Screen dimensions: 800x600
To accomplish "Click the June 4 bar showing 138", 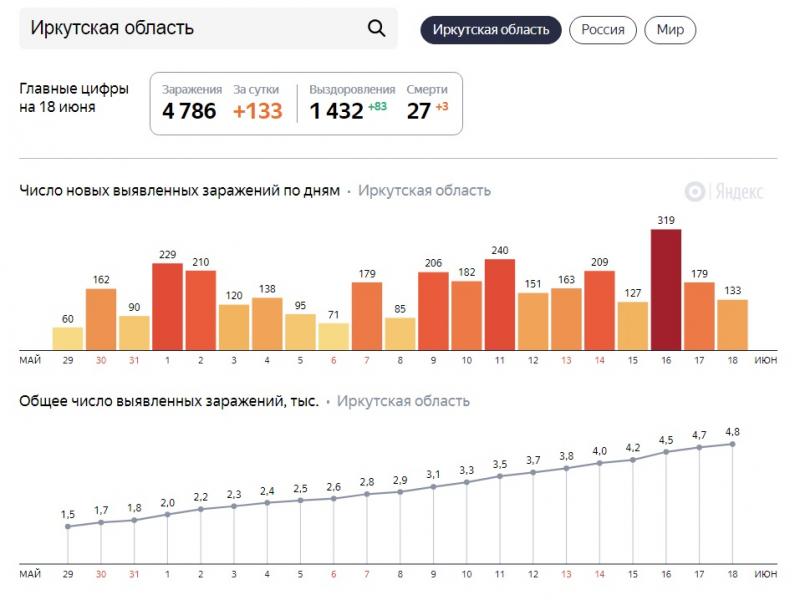I will (267, 324).
